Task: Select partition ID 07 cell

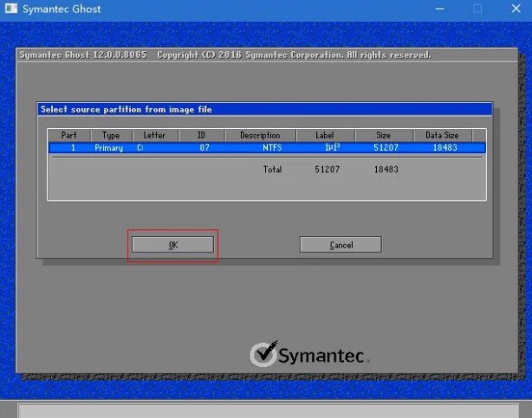Action: click(x=204, y=147)
